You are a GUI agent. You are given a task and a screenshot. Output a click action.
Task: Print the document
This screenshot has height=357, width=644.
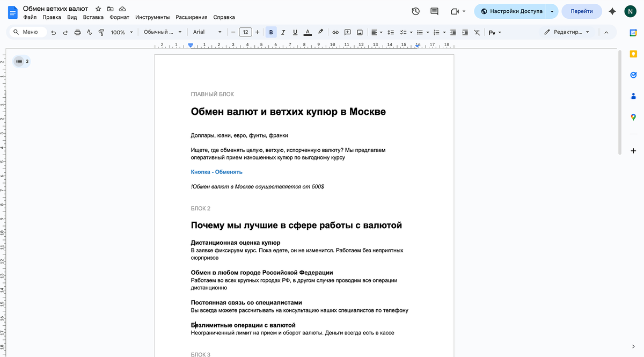tap(77, 32)
